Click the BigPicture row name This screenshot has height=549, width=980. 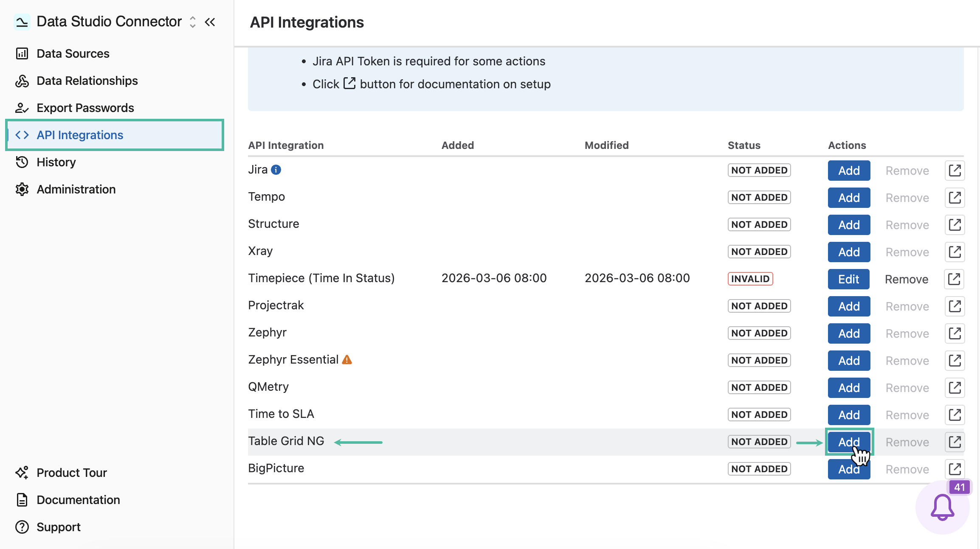click(x=276, y=468)
